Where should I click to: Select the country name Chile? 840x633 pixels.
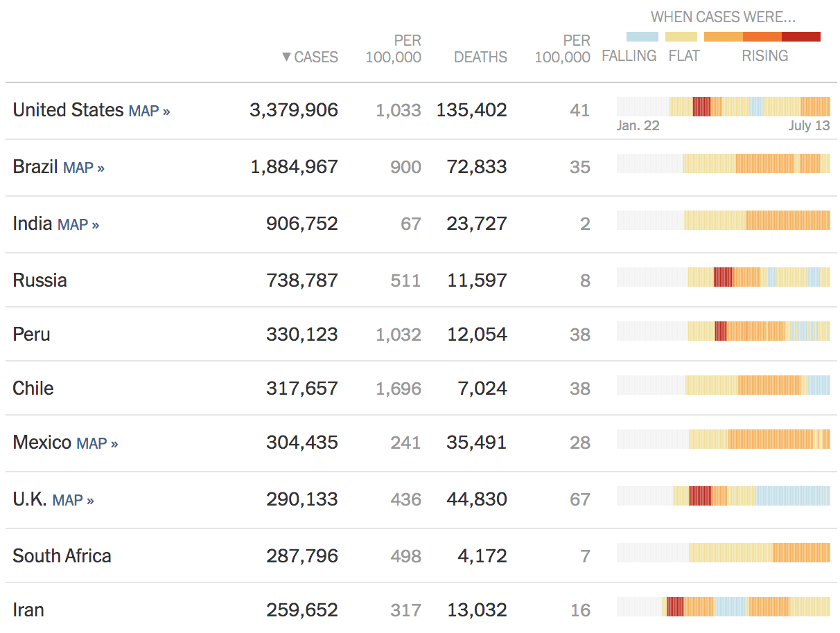[33, 388]
